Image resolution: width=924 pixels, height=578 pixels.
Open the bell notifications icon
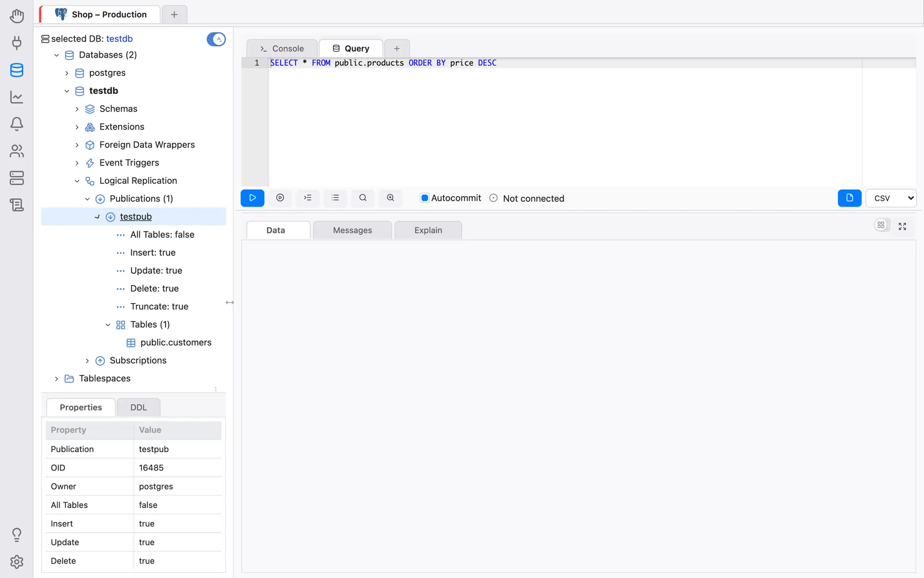tap(16, 124)
